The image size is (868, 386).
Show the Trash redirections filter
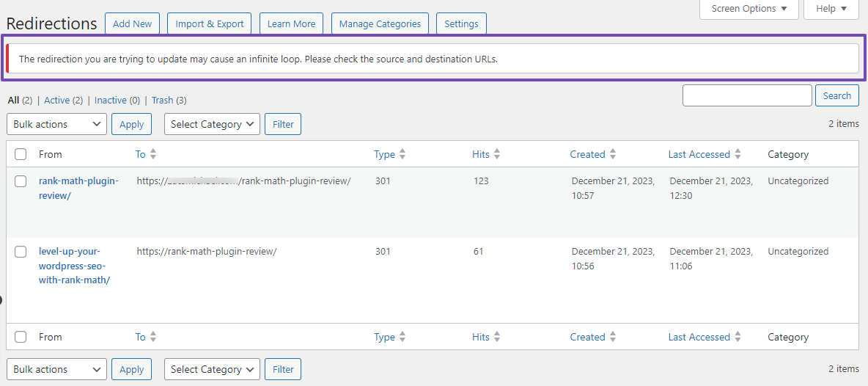162,101
